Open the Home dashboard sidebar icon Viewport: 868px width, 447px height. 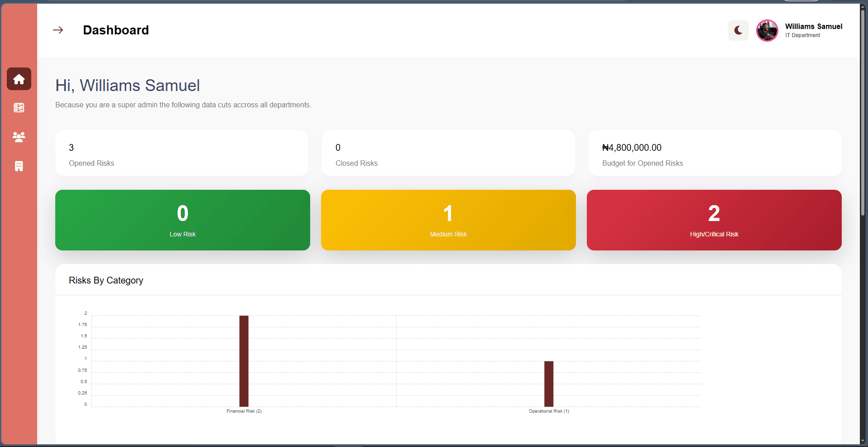point(19,79)
